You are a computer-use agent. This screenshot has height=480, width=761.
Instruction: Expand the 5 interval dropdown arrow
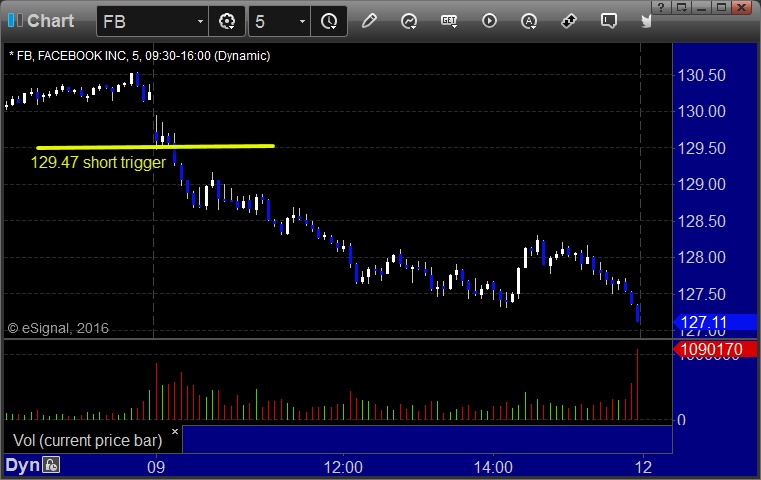click(x=302, y=22)
